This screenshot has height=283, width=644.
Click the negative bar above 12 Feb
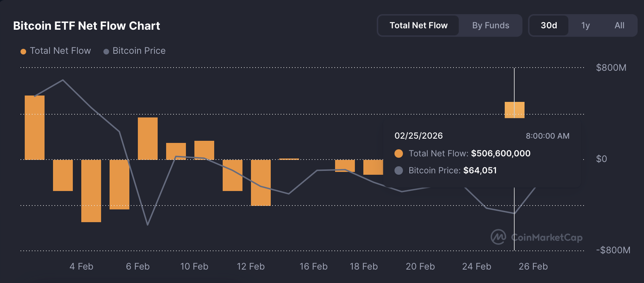point(261,183)
